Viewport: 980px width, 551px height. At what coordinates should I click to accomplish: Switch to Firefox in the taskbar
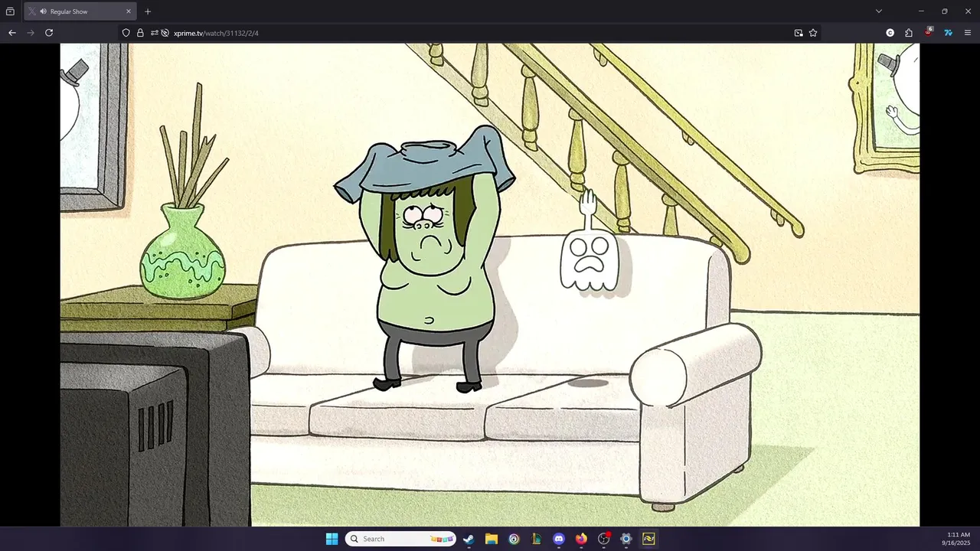pos(581,539)
